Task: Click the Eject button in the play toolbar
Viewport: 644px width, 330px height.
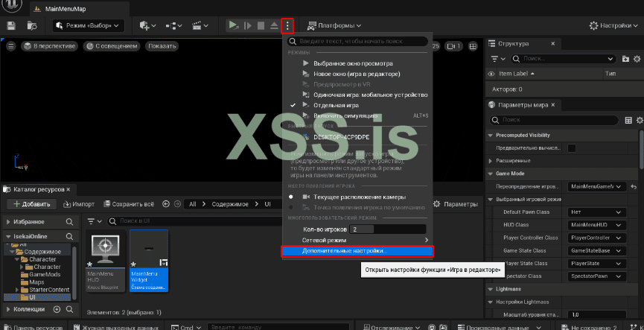Action: (275, 25)
